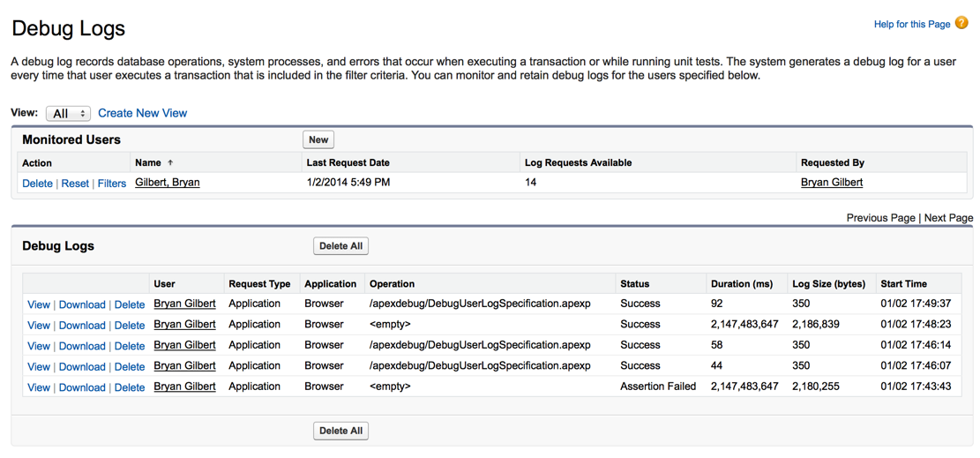Select the <empty> operation cell at 17:48:23

tap(390, 325)
